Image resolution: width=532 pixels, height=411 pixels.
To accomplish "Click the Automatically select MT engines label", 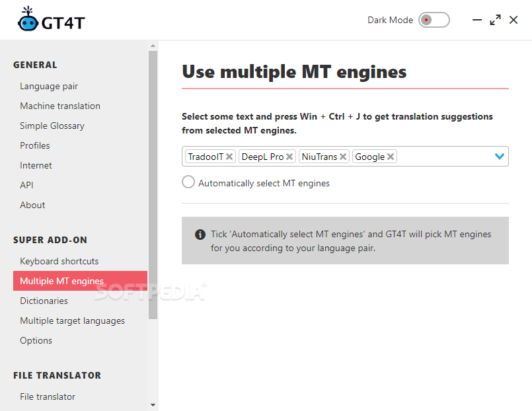I will click(264, 184).
